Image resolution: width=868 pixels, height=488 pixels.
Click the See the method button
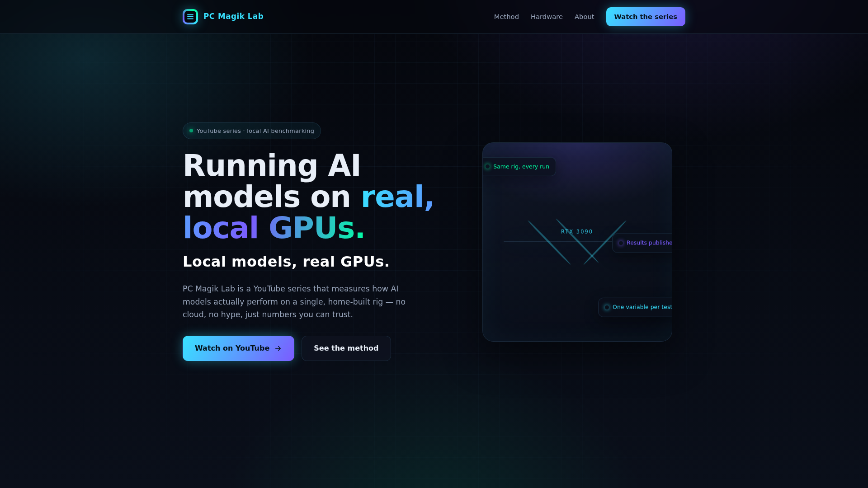point(346,348)
